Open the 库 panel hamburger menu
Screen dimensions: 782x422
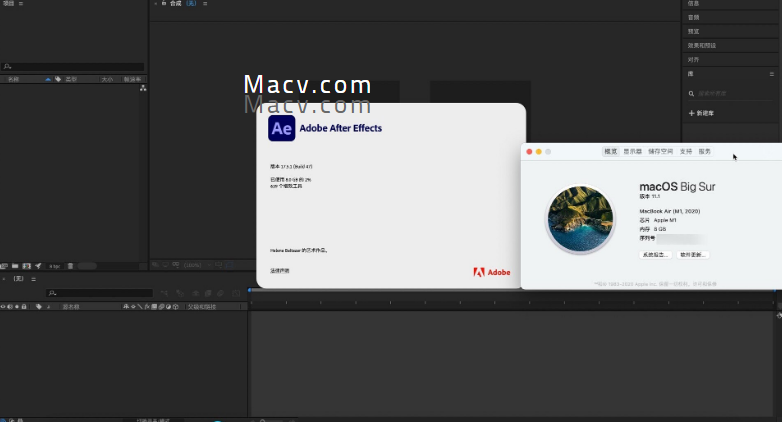772,74
